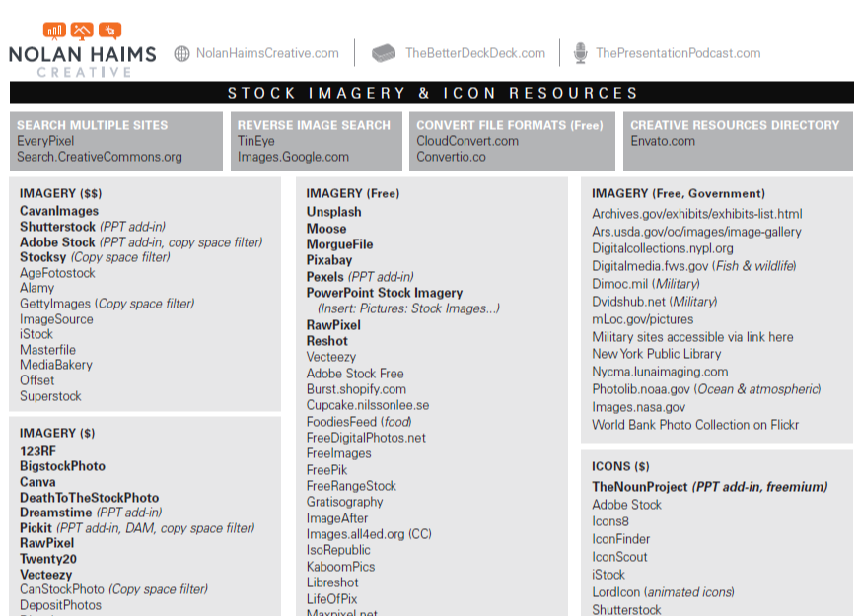Click Dreamstime entry
The height and width of the screenshot is (616, 859).
click(56, 513)
